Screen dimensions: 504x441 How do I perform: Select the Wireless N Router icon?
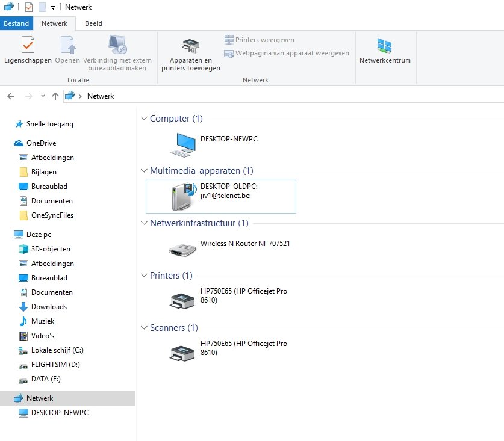[x=182, y=250]
